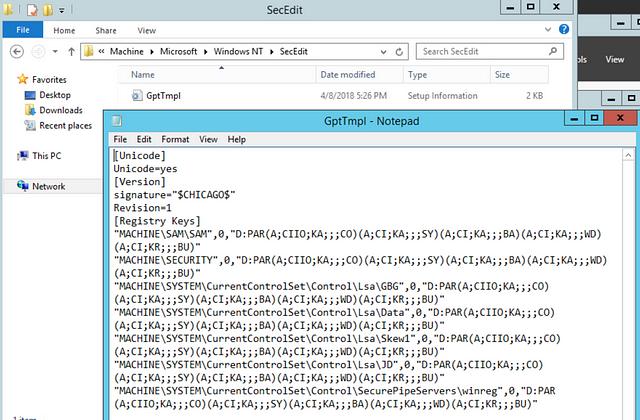This screenshot has width=640, height=420.
Task: Click the Explorer Back arrow button
Action: click(x=17, y=51)
